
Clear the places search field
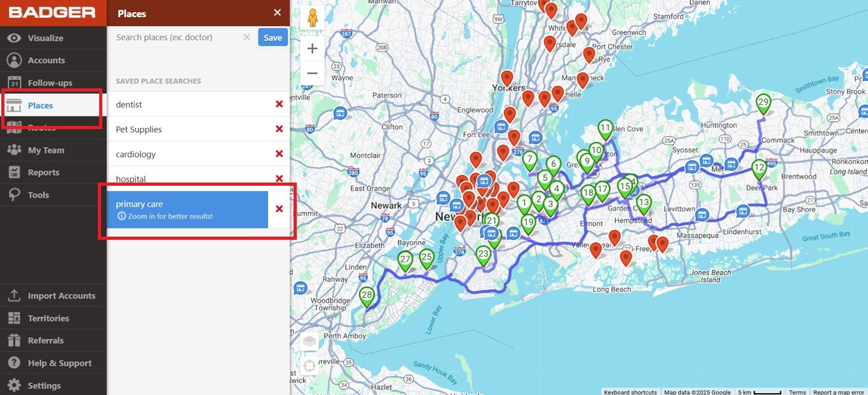(247, 38)
